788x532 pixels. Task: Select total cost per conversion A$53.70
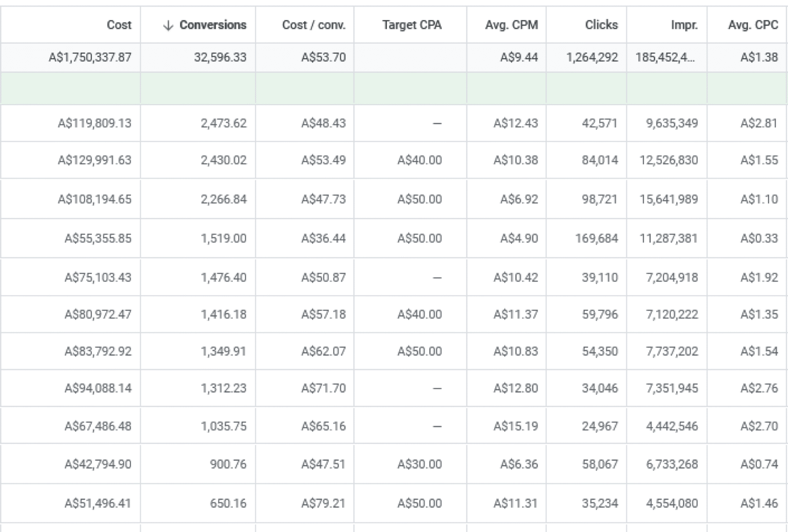323,57
